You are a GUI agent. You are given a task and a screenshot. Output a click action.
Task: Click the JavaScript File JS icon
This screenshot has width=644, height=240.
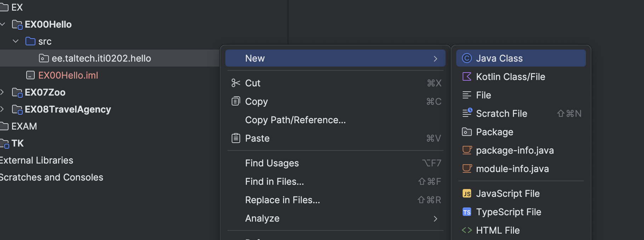(467, 194)
